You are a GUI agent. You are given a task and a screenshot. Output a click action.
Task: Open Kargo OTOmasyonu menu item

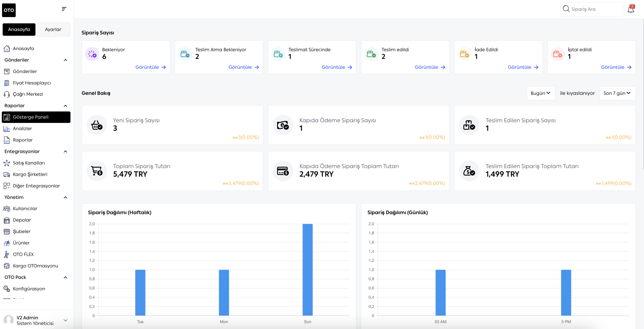pos(36,266)
